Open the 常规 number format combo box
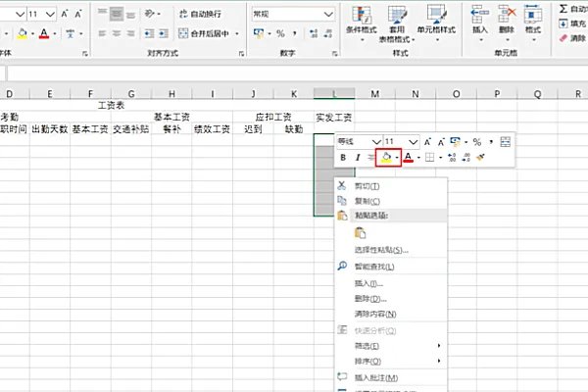 pyautogui.click(x=293, y=15)
